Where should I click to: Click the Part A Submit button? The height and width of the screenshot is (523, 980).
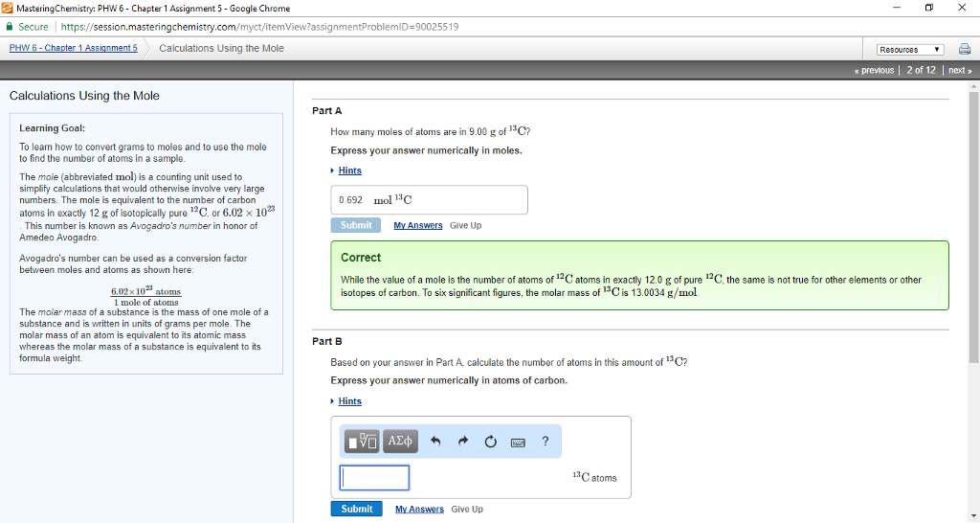[356, 225]
